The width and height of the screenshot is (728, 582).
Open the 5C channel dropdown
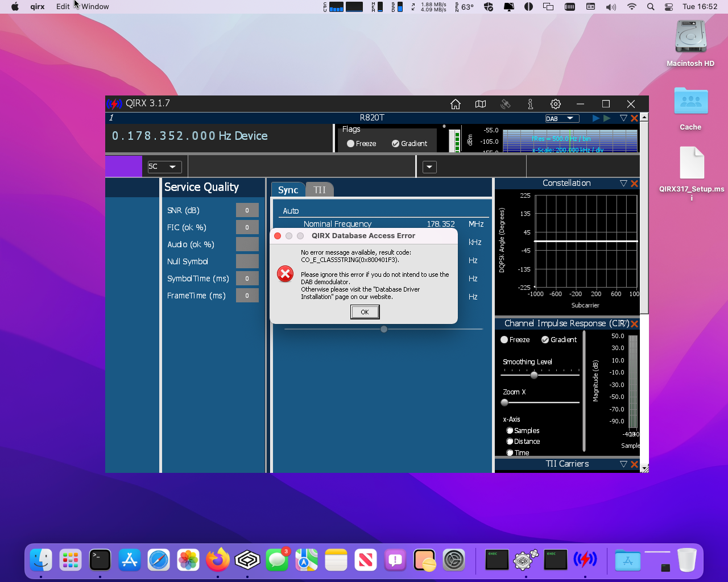coord(164,167)
